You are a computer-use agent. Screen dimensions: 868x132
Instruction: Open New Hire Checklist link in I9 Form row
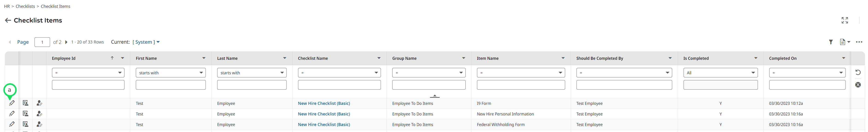pos(324,103)
